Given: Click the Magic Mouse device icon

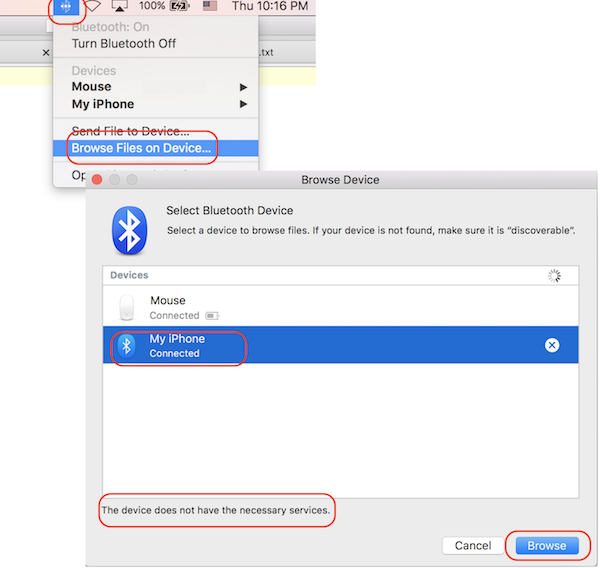Looking at the screenshot, I should click(127, 307).
